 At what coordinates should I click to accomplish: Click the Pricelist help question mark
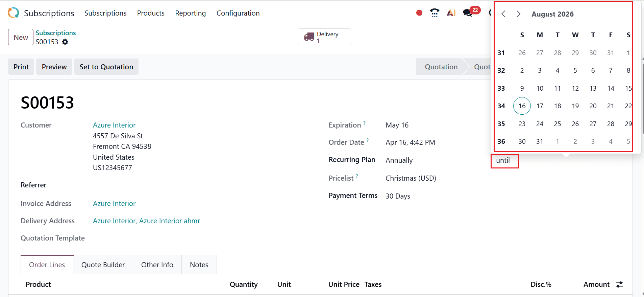click(x=357, y=176)
